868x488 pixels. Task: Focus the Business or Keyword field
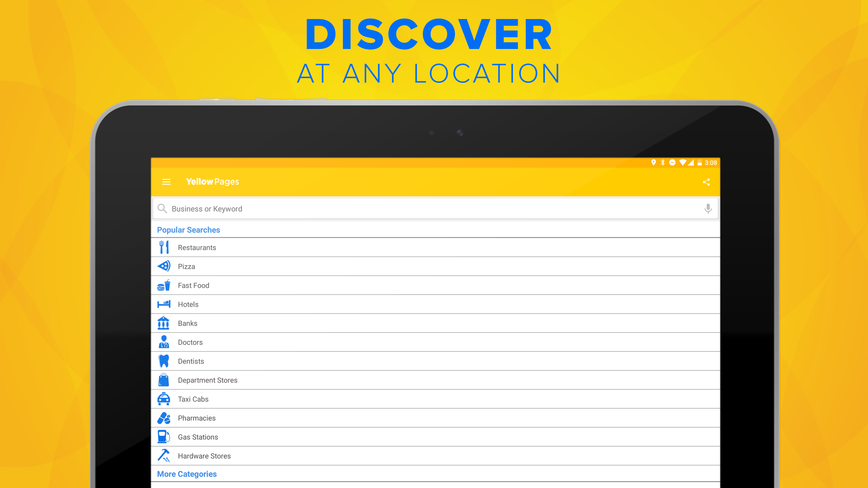(x=404, y=209)
